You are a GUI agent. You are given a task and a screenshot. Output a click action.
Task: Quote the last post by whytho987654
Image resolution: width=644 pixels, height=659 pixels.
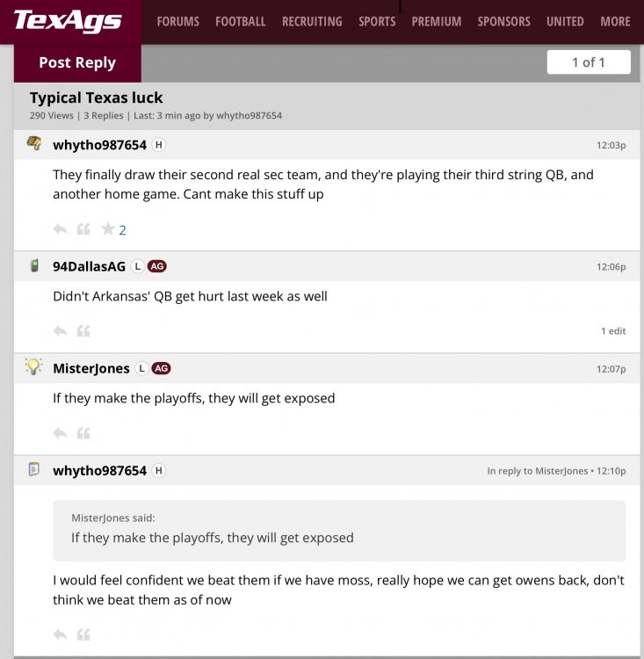click(x=83, y=634)
